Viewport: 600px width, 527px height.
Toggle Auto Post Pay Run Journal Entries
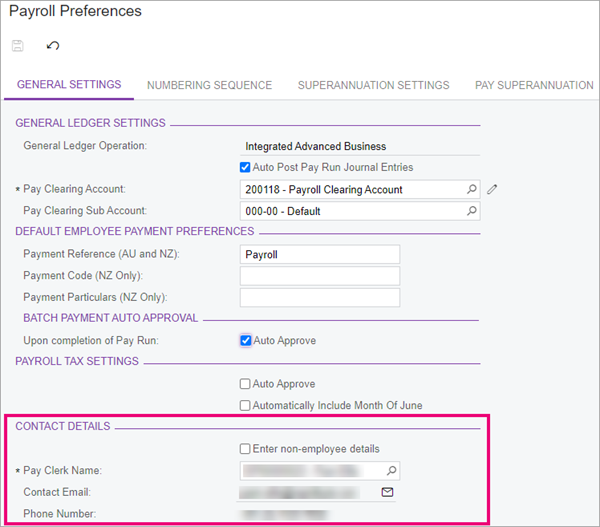245,167
